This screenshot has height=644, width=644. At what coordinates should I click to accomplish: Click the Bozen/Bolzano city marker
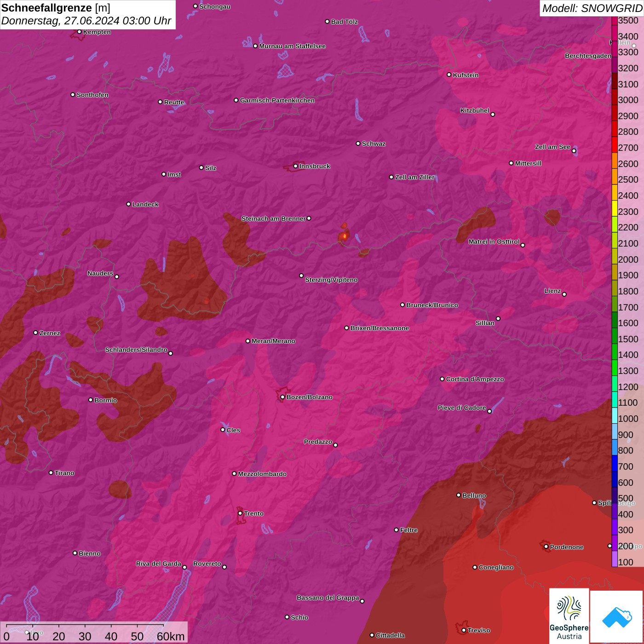(282, 397)
